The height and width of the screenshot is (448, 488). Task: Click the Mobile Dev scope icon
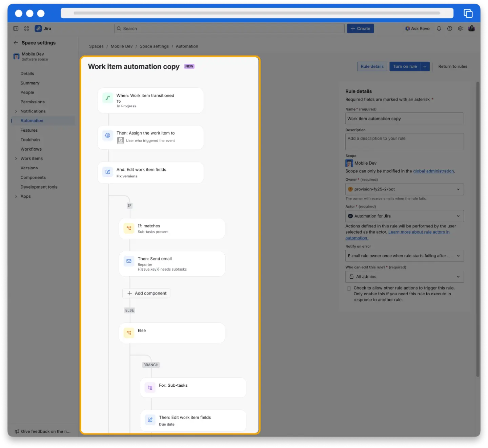tap(349, 163)
